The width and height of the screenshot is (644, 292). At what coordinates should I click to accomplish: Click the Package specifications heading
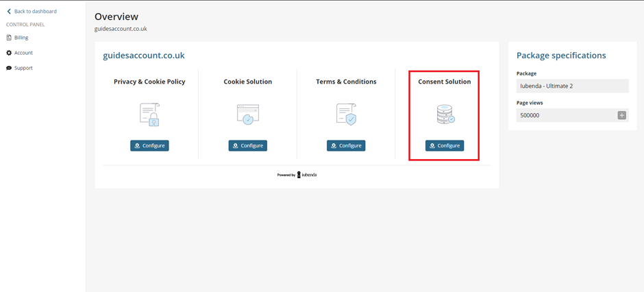pos(561,56)
